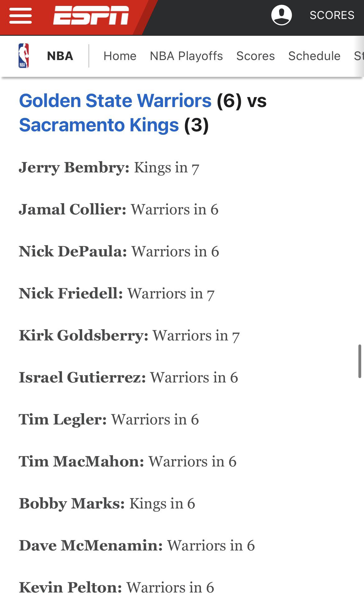Go to the NBA Home tab
Image resolution: width=364 pixels, height=604 pixels.
(120, 56)
